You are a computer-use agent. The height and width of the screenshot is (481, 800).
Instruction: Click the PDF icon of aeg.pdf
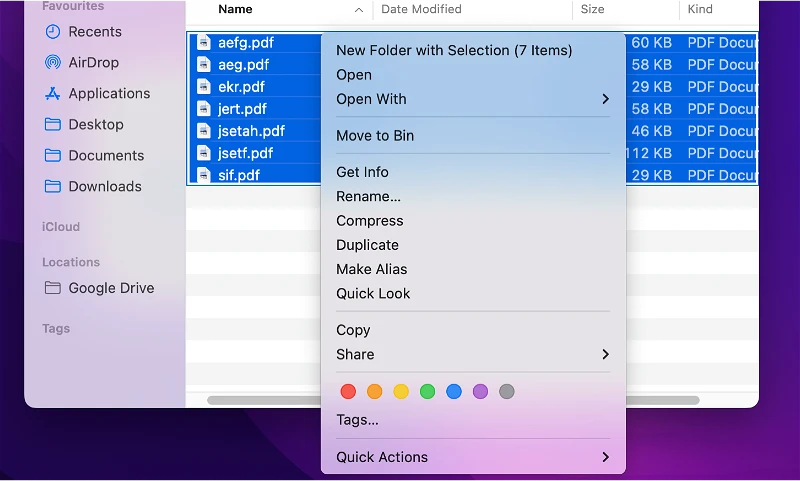click(204, 64)
